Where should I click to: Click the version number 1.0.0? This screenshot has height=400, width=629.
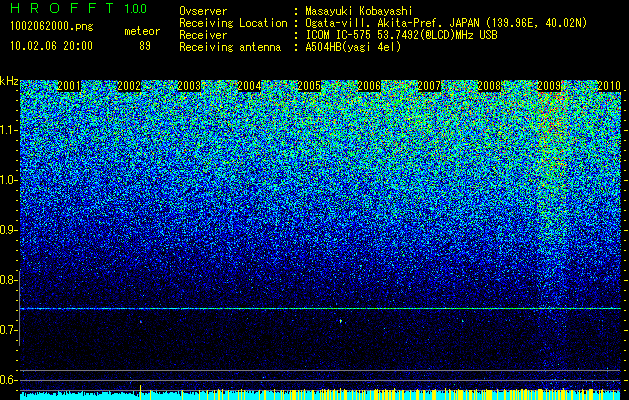pos(136,8)
